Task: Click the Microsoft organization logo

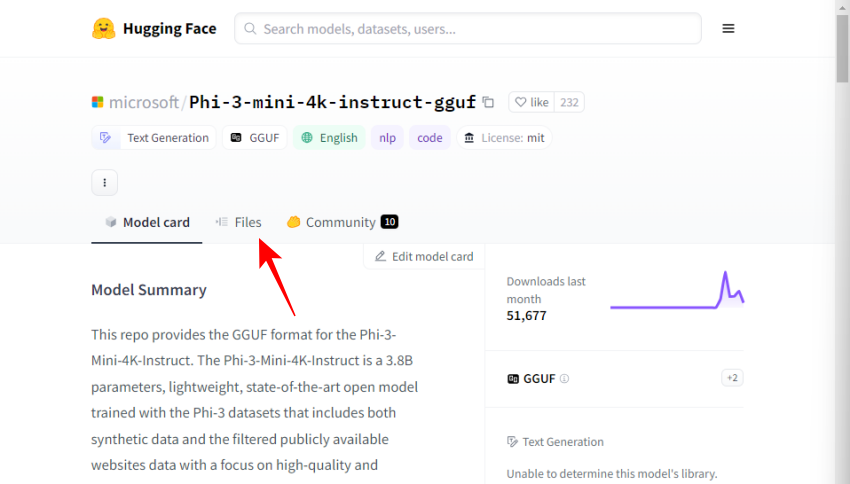Action: click(98, 102)
